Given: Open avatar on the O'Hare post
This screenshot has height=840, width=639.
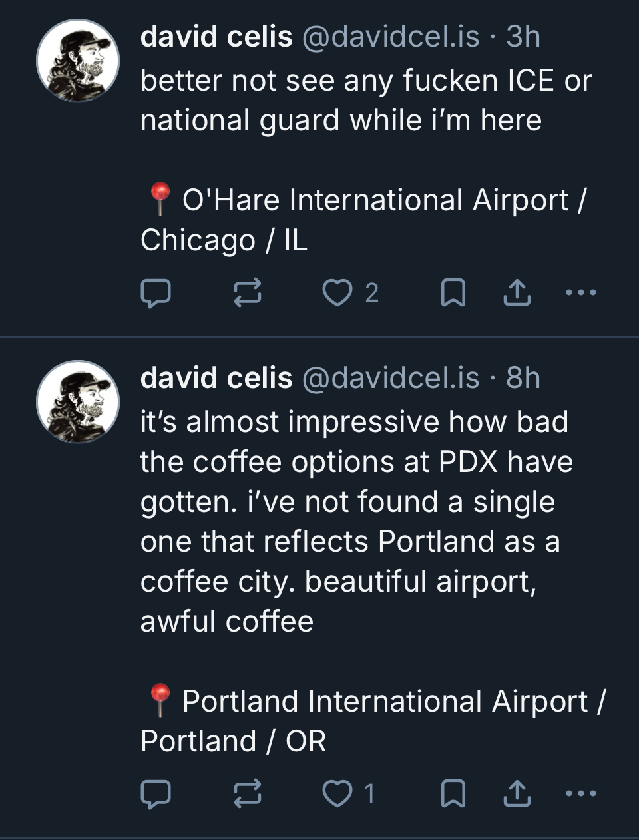Looking at the screenshot, I should pyautogui.click(x=78, y=61).
